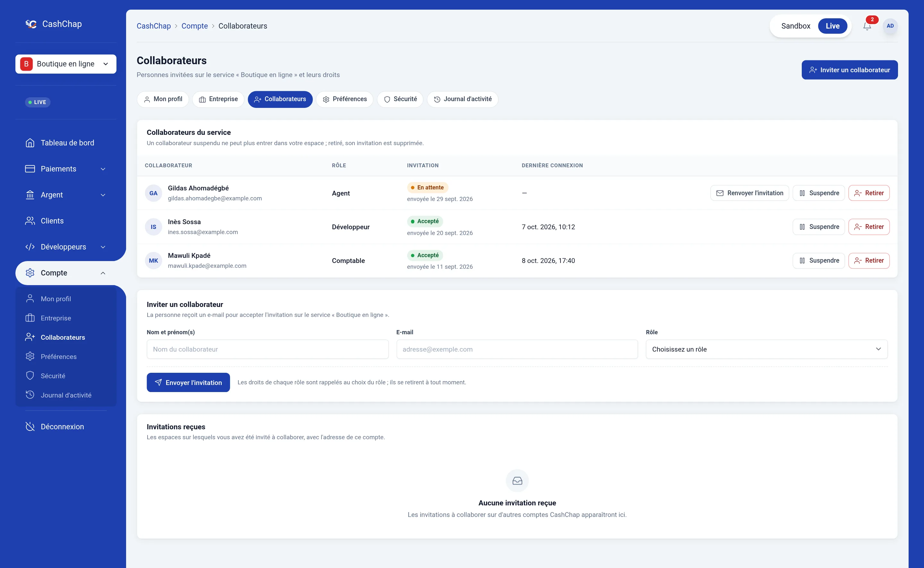Open the CashChap breadcrumb link

pos(153,26)
